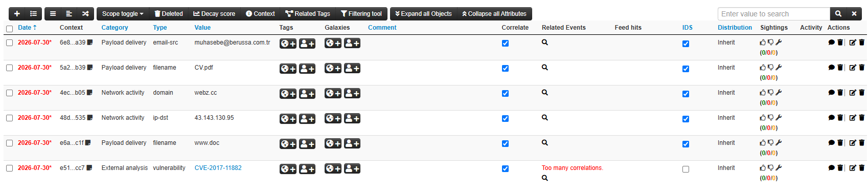Sort by Category column header
The height and width of the screenshot is (192, 868).
[x=115, y=28]
